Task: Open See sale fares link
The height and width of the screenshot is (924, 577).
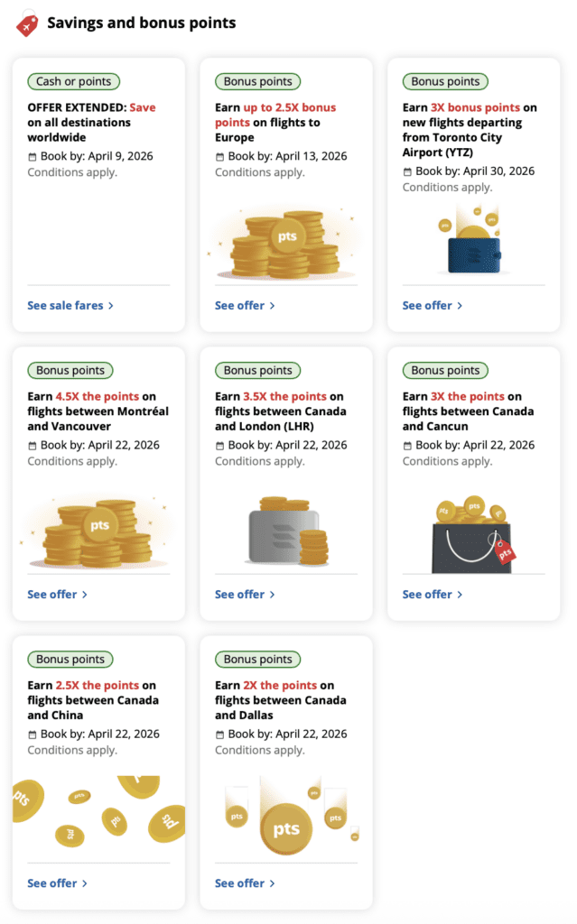Action: click(70, 306)
